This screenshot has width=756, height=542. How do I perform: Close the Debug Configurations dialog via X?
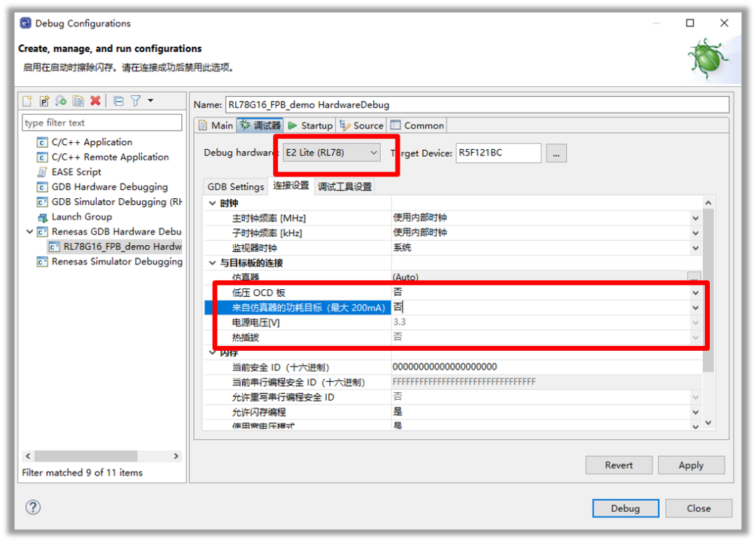coord(724,23)
